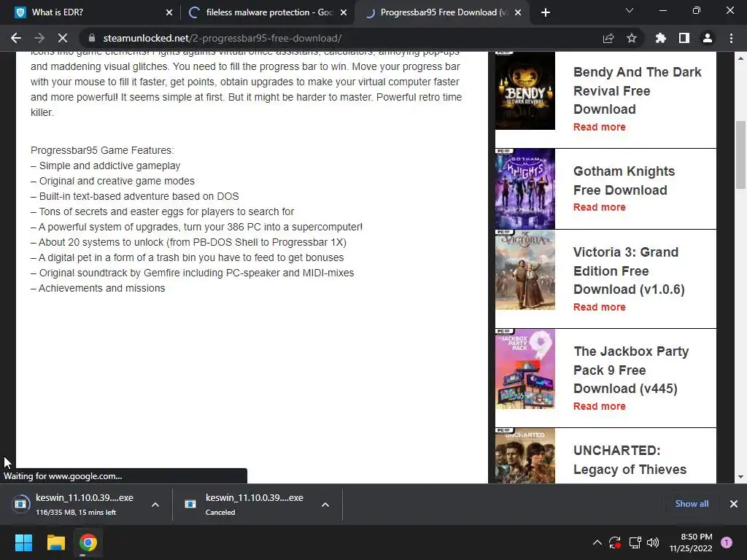The image size is (747, 560).
Task: Switch to the What is EDR? tab
Action: coord(89,12)
